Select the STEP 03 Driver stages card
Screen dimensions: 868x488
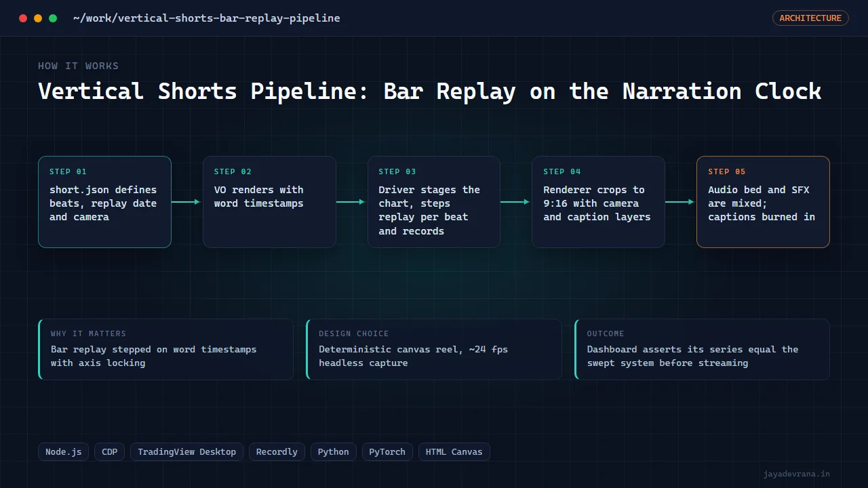434,202
